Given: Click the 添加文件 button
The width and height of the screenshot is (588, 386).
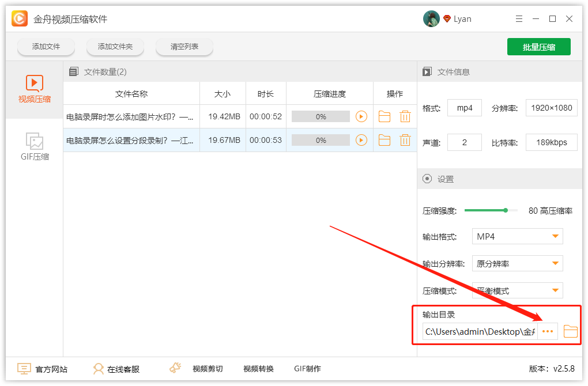Looking at the screenshot, I should [46, 47].
